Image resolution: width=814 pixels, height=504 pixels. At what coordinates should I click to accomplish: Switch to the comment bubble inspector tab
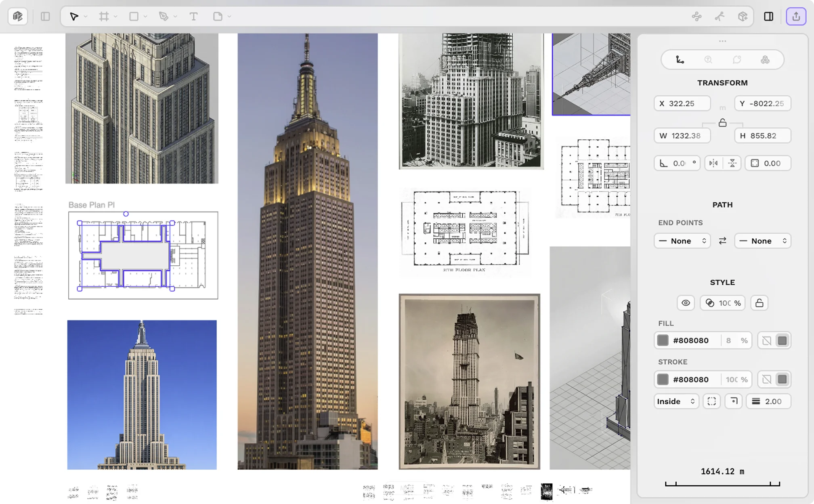(x=737, y=60)
